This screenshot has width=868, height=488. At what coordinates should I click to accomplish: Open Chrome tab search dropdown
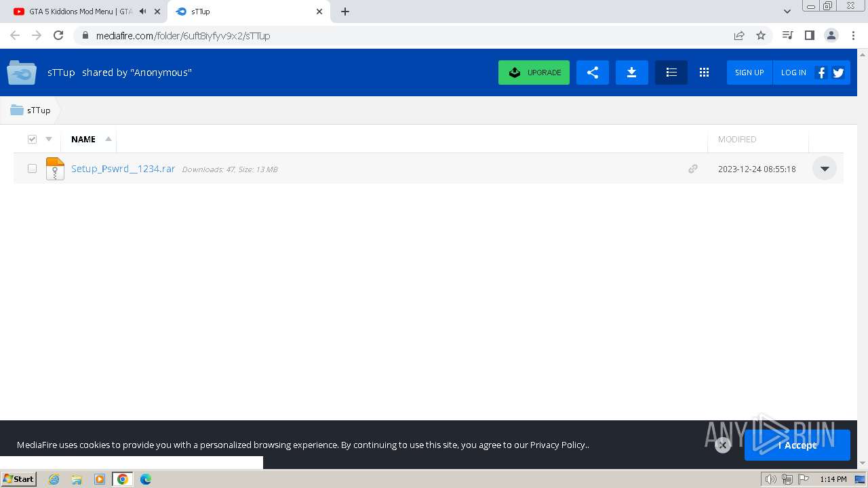[x=787, y=12]
